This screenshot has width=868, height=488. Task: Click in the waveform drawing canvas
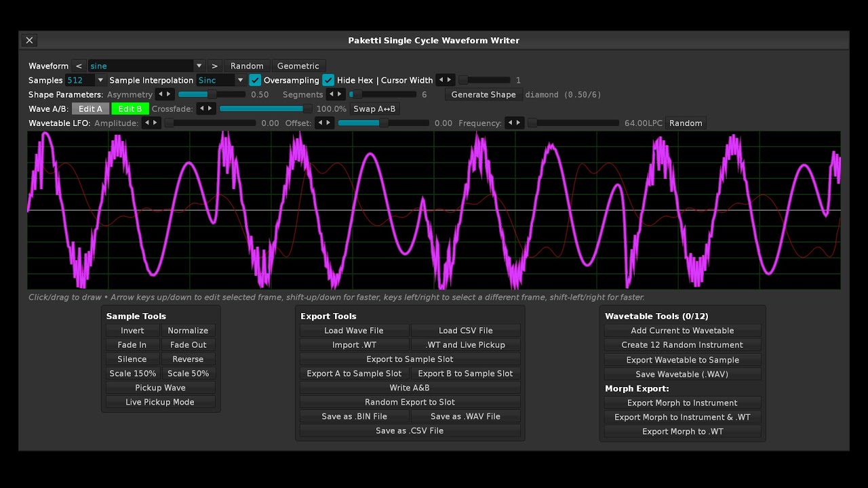click(434, 210)
